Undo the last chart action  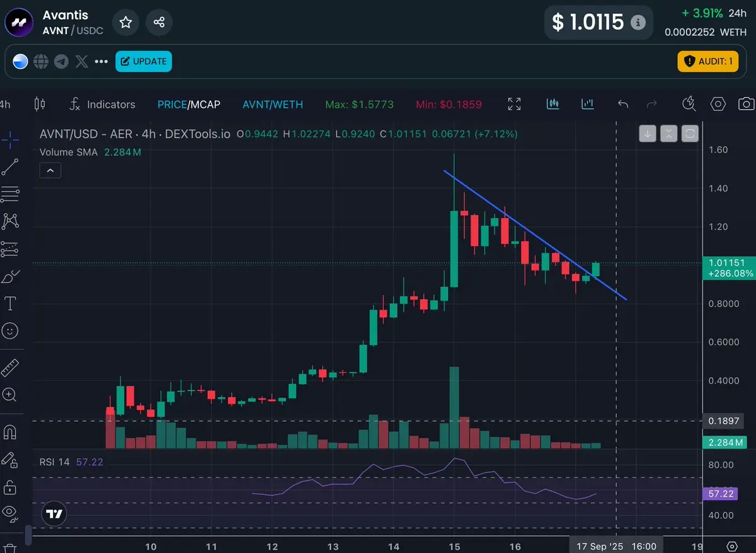click(x=623, y=104)
